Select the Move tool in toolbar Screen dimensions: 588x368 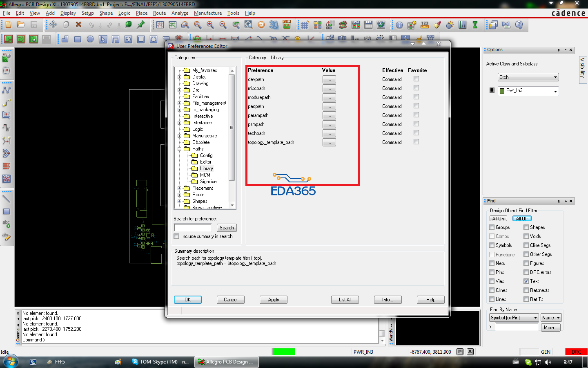pos(53,25)
